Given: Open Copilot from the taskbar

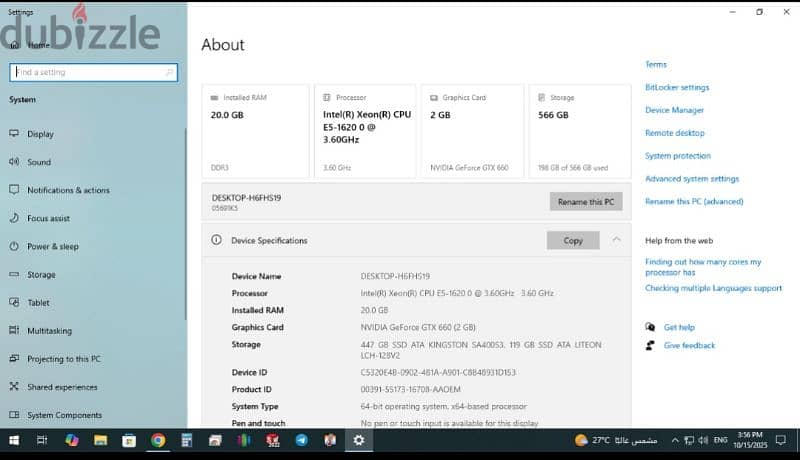Looking at the screenshot, I should [71, 440].
